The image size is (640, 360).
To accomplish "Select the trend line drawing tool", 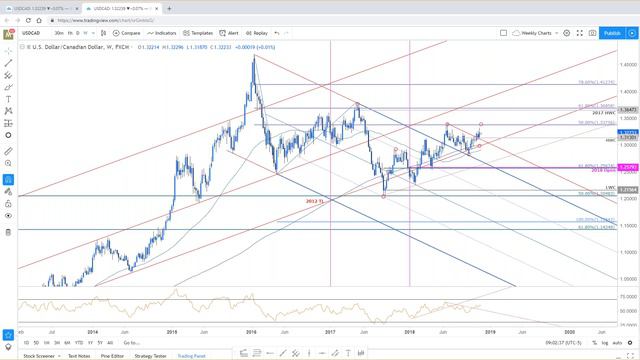I will (x=8, y=63).
